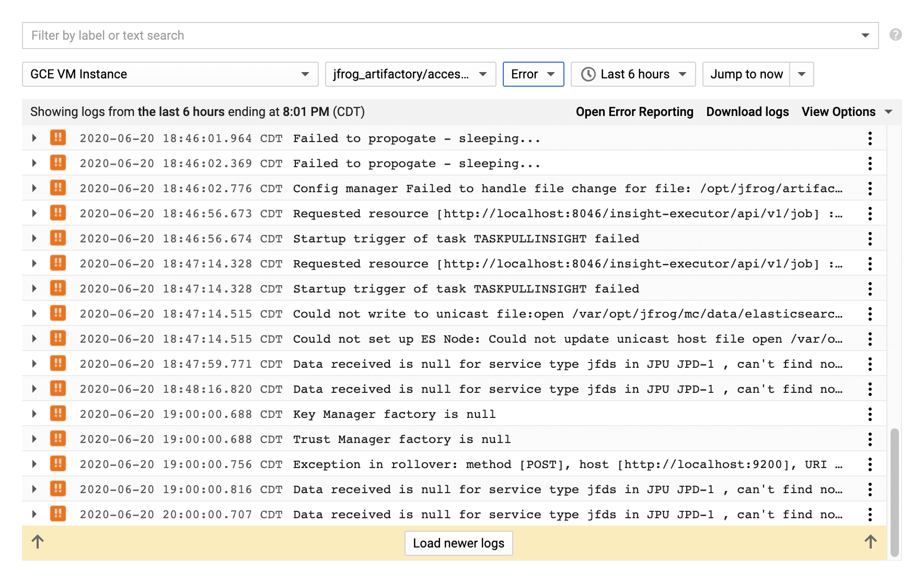Image resolution: width=924 pixels, height=583 pixels.
Task: Open more menu for Key Manager factory row
Action: [x=870, y=414]
